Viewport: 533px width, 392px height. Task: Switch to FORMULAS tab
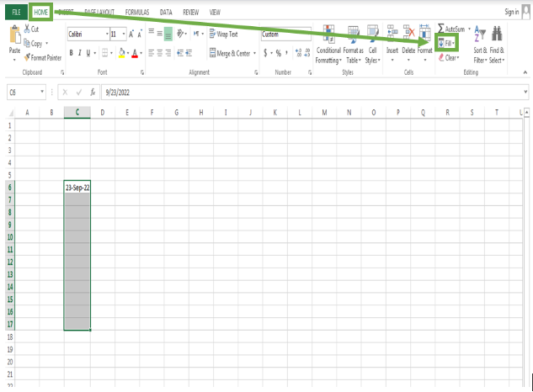137,13
